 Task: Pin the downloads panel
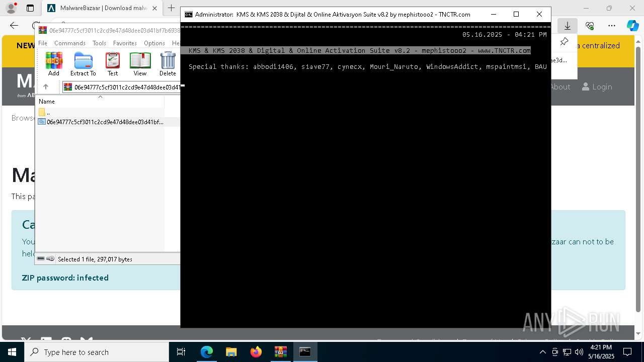(x=564, y=42)
